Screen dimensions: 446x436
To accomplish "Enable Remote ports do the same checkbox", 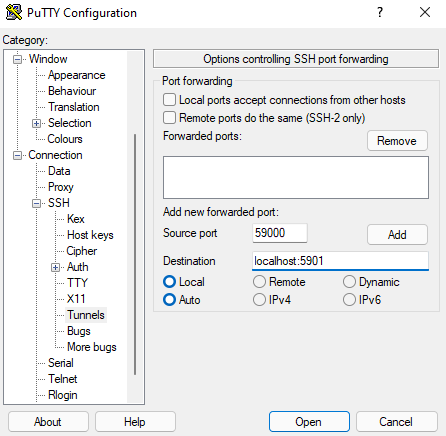I will click(x=169, y=118).
